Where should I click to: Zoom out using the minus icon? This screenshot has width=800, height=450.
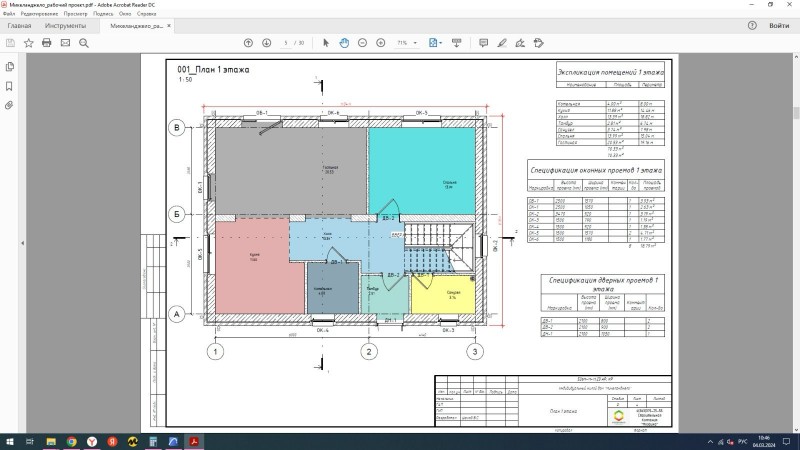(362, 43)
